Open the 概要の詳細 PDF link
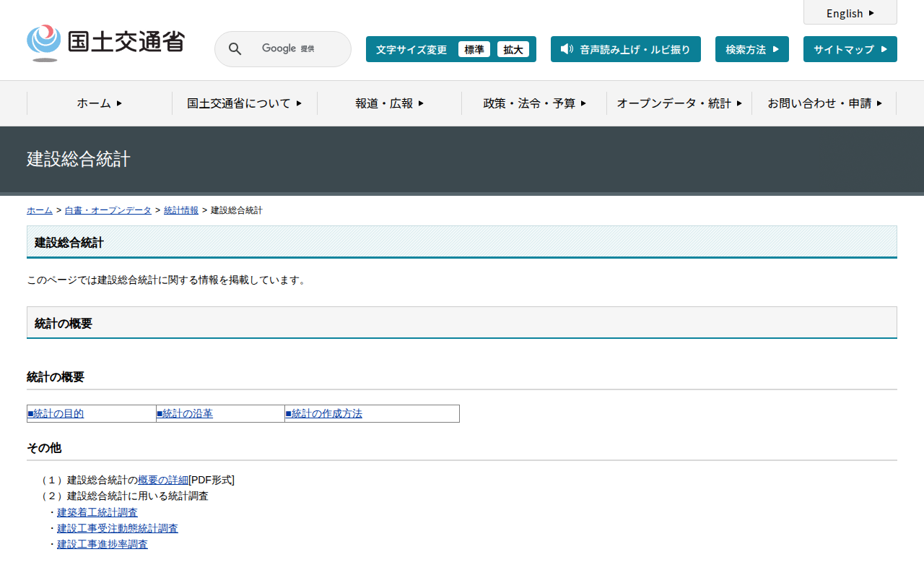This screenshot has height=578, width=924. pos(163,480)
